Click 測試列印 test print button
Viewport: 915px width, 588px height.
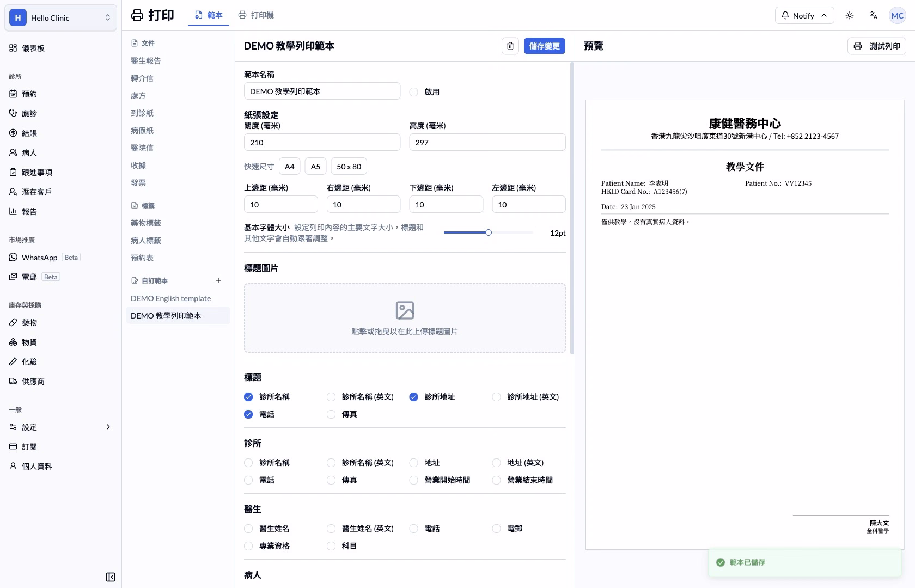pyautogui.click(x=877, y=46)
